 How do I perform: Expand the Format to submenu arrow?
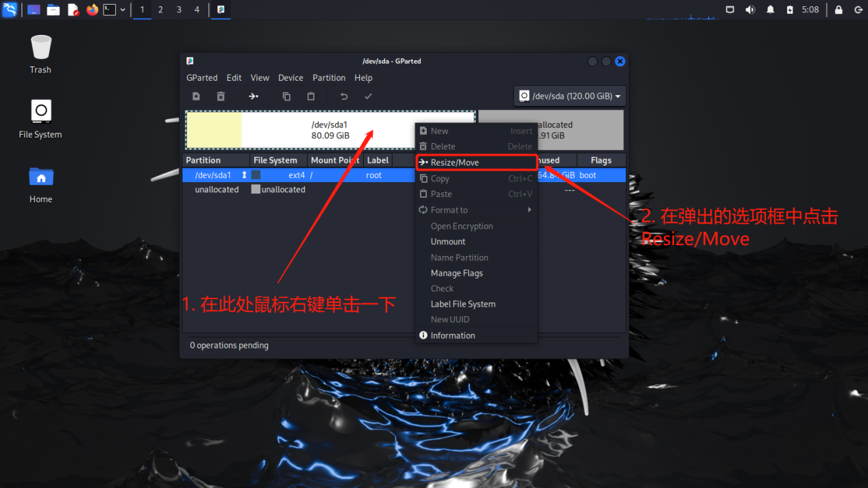[x=530, y=210]
